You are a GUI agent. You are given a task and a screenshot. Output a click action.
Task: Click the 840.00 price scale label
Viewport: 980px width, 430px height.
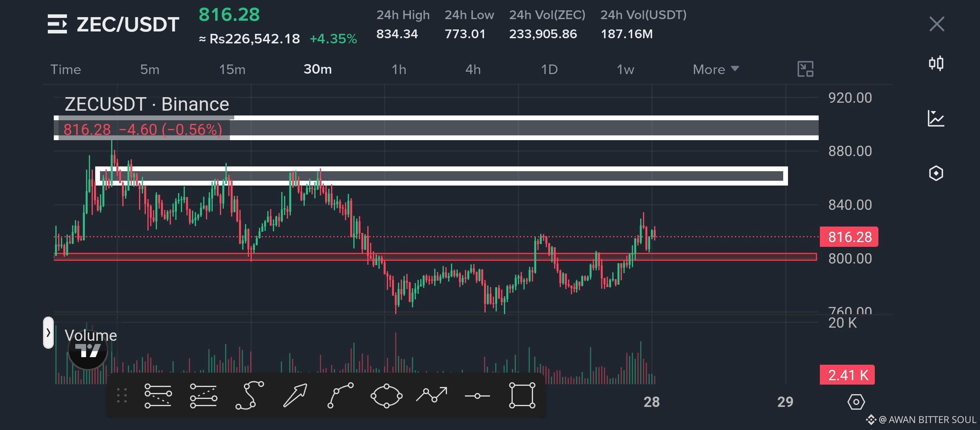click(x=850, y=205)
